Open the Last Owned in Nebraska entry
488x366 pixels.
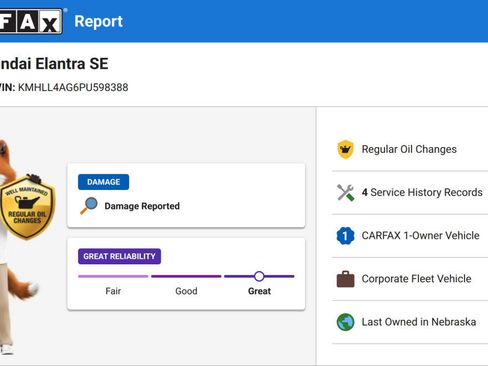click(x=410, y=322)
